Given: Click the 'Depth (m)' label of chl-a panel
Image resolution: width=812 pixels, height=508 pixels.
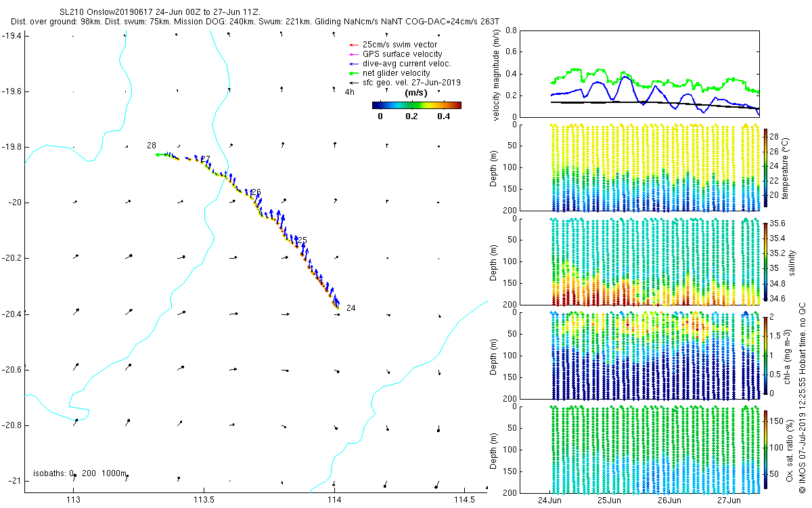Looking at the screenshot, I should coord(493,355).
